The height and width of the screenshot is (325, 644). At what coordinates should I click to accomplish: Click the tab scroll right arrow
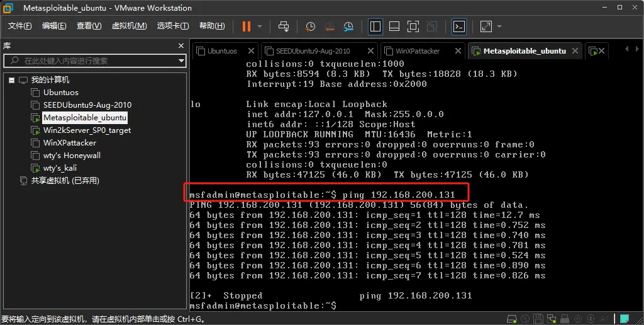point(638,49)
